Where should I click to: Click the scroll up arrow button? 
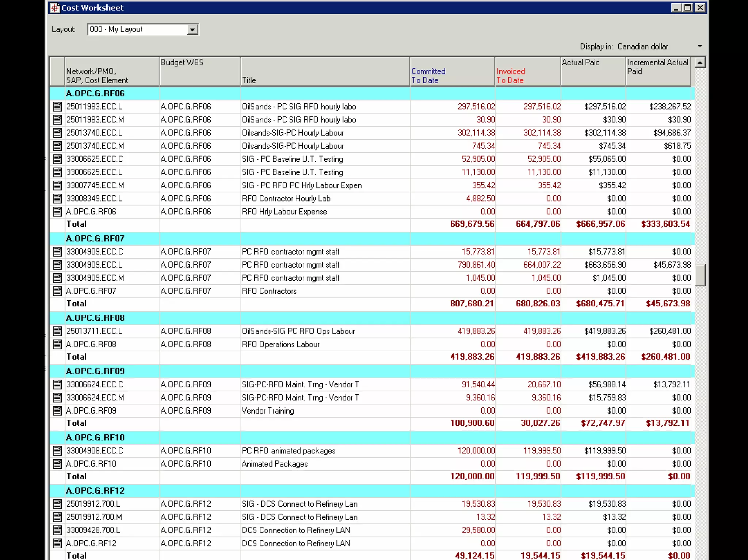click(700, 63)
